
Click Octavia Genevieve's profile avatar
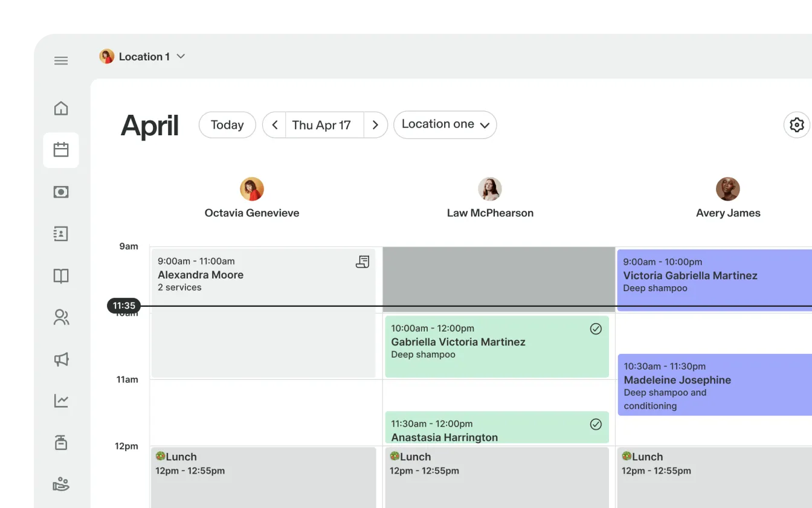252,188
